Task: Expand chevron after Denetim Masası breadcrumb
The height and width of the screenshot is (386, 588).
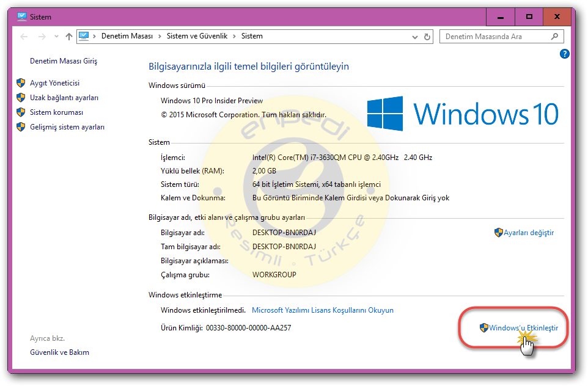Action: pos(160,37)
